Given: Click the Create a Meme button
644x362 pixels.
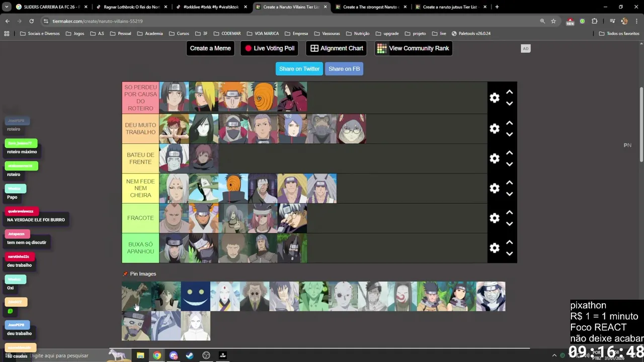Looking at the screenshot, I should (x=210, y=48).
